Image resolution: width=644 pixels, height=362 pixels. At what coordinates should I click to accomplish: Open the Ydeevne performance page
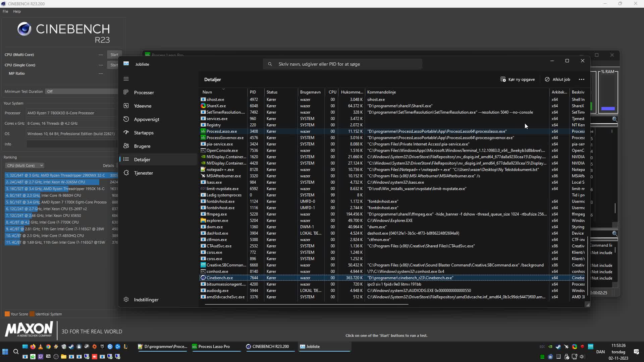(x=142, y=106)
